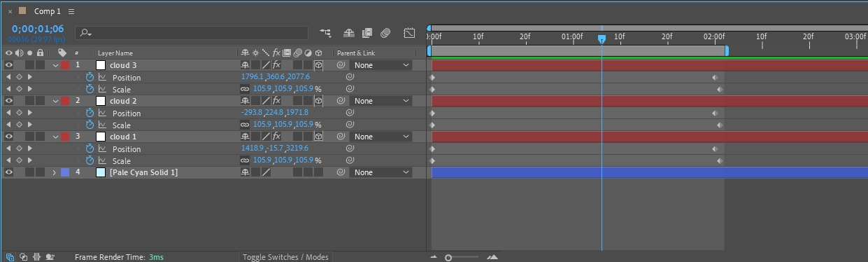
Task: Hide the cloud 3 layer with eye
Action: (9, 65)
